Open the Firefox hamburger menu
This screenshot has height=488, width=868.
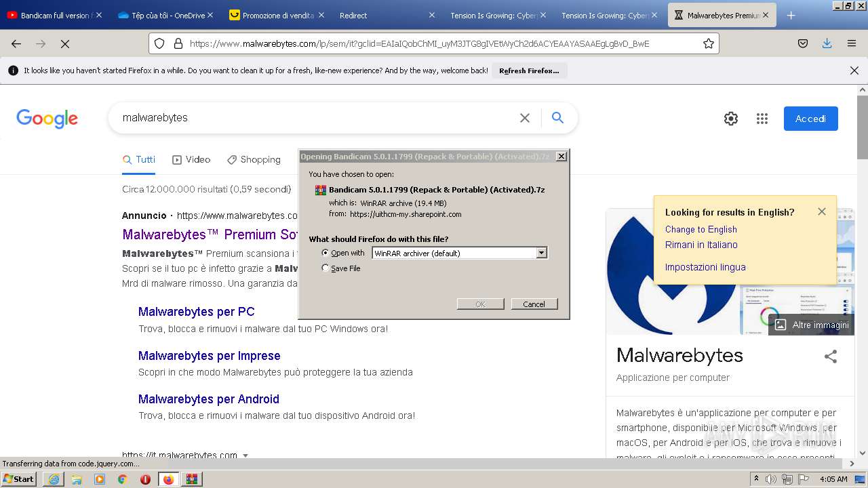(852, 43)
